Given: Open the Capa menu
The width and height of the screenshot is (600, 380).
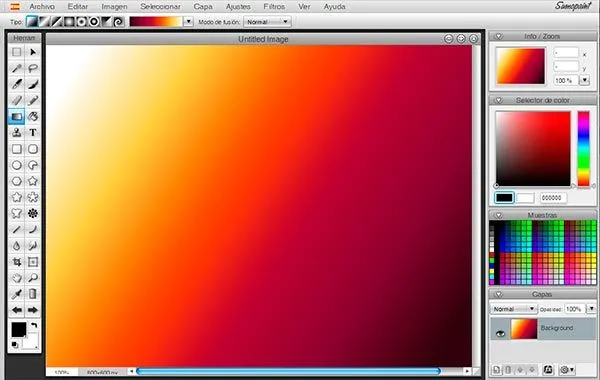Looking at the screenshot, I should [203, 7].
